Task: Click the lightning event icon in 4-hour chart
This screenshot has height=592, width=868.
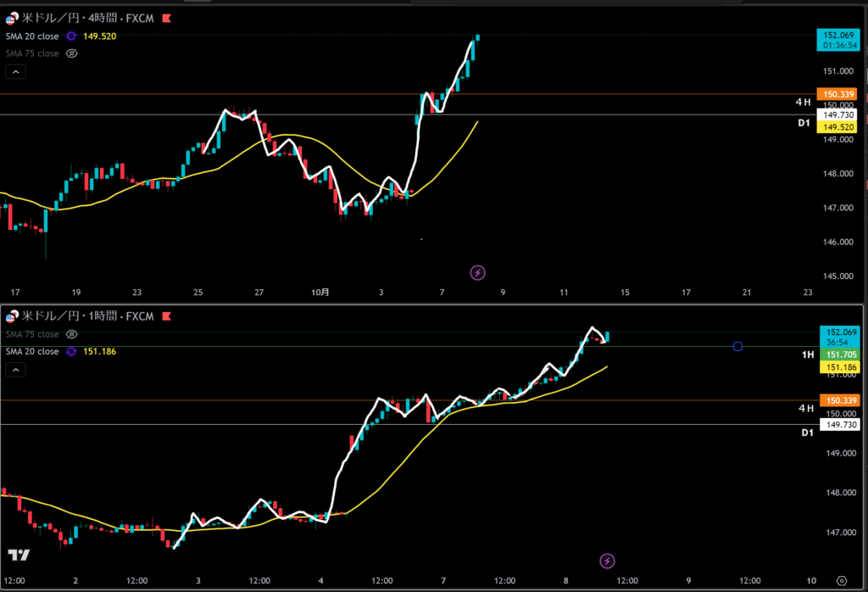Action: 478,272
